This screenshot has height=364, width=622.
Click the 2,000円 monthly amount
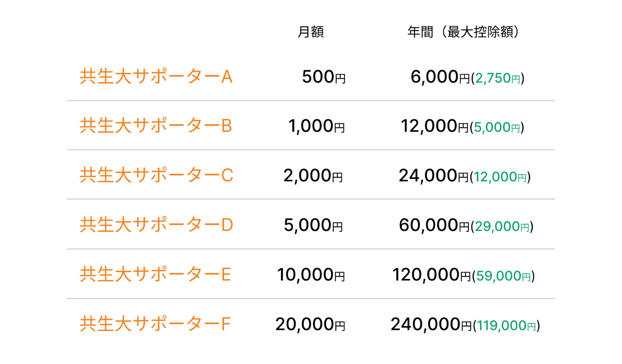313,176
